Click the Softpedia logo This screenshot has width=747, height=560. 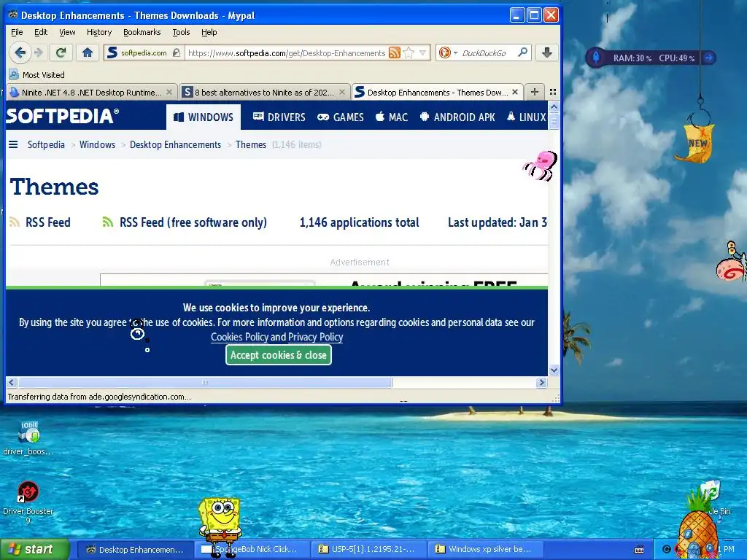[x=62, y=116]
